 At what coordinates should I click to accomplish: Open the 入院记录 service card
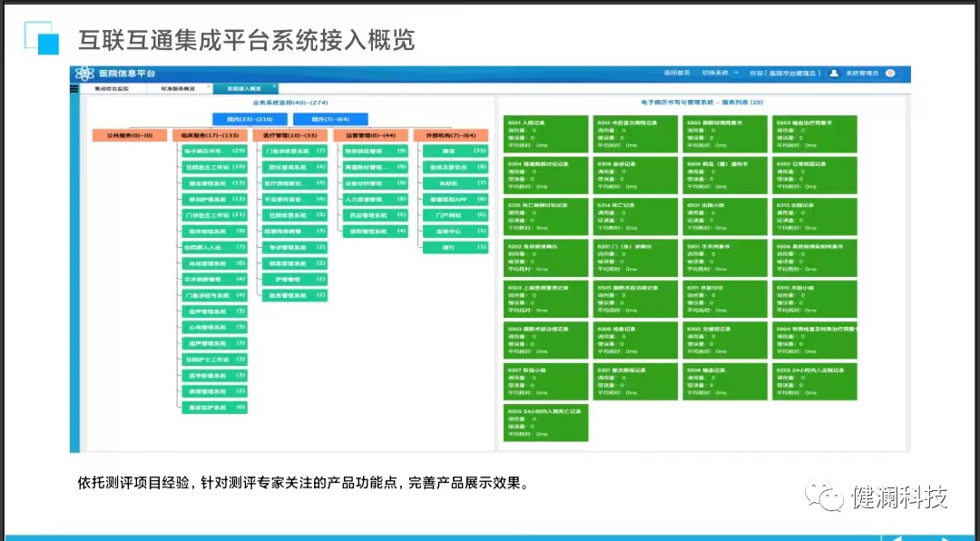545,133
